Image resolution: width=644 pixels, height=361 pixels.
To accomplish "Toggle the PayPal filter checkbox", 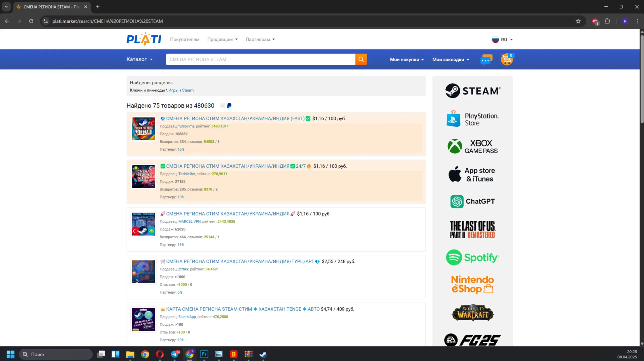I will pos(222,106).
